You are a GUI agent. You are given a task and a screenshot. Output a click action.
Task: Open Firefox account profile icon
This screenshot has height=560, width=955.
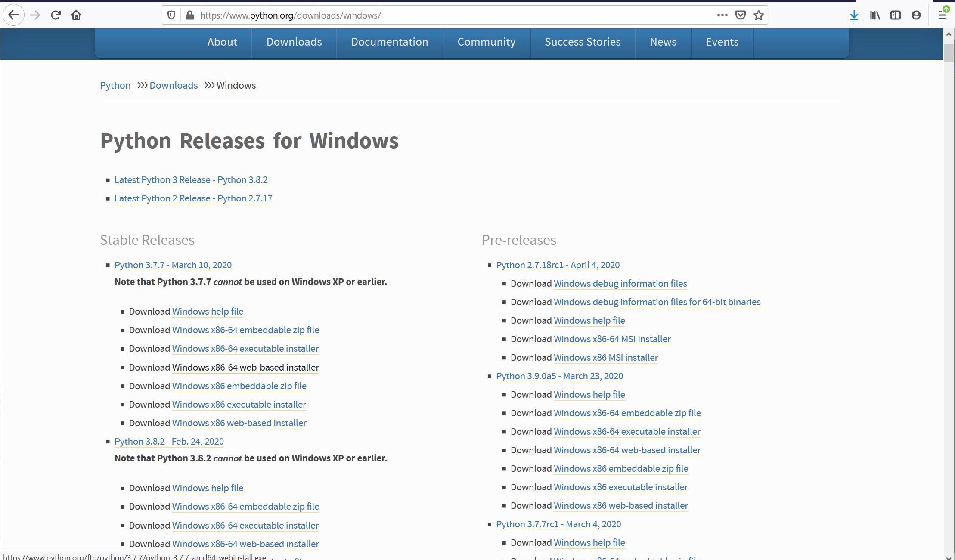pos(916,15)
